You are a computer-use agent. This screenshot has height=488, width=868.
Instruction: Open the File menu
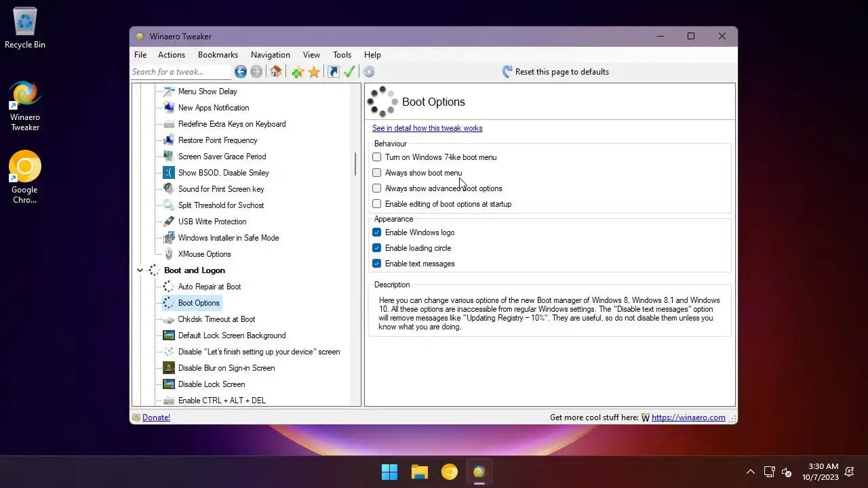point(140,55)
